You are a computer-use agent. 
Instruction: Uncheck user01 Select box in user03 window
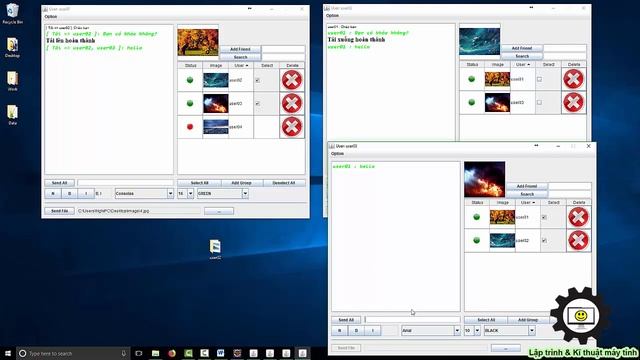click(x=544, y=217)
